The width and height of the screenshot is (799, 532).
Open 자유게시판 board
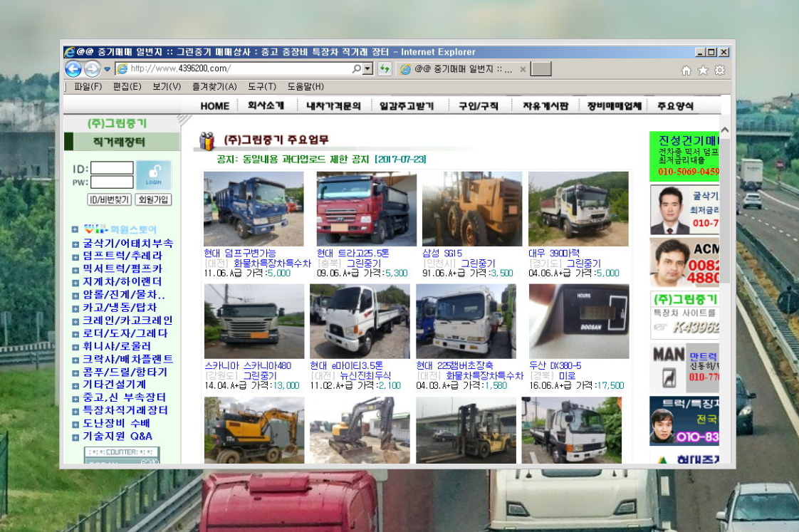[545, 105]
